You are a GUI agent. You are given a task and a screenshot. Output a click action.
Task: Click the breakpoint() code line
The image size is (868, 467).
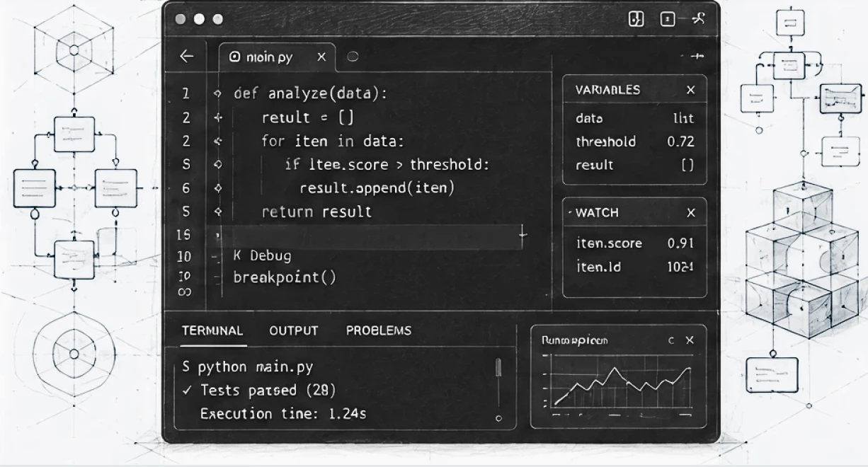[285, 277]
